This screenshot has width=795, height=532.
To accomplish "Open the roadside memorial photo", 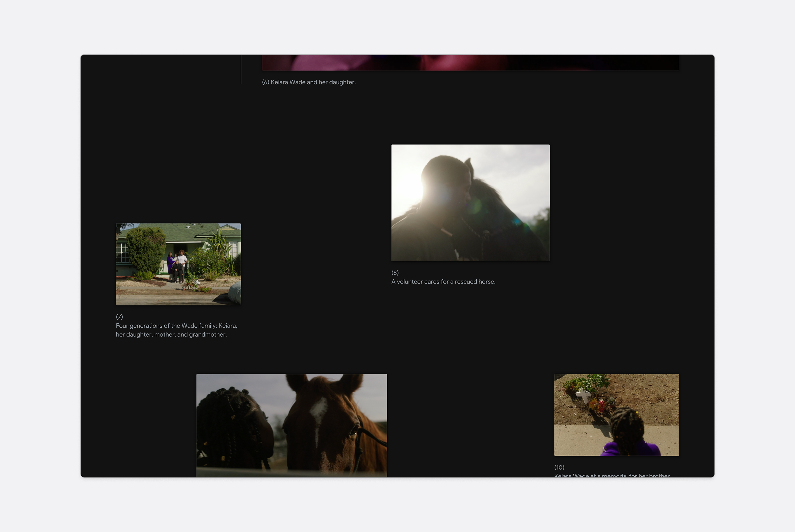I will (x=616, y=415).
